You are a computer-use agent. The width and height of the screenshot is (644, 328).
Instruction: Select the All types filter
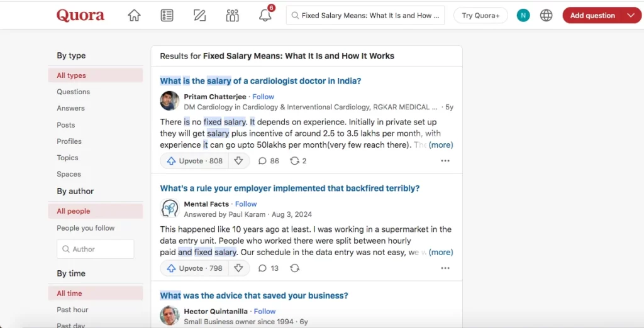pyautogui.click(x=96, y=75)
